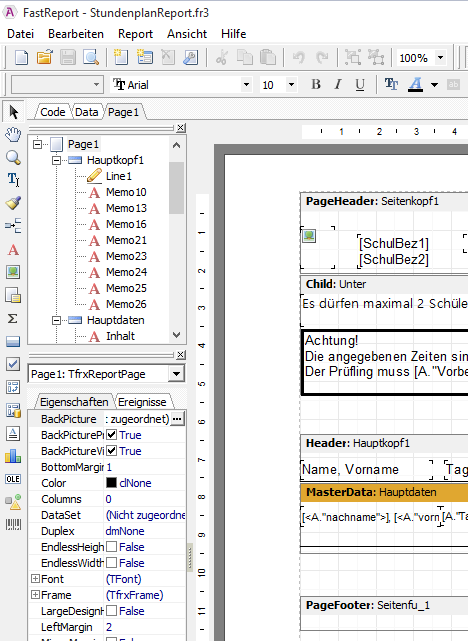Toggle BackPictureVisible checkbox
This screenshot has width=468, height=641.
click(112, 450)
